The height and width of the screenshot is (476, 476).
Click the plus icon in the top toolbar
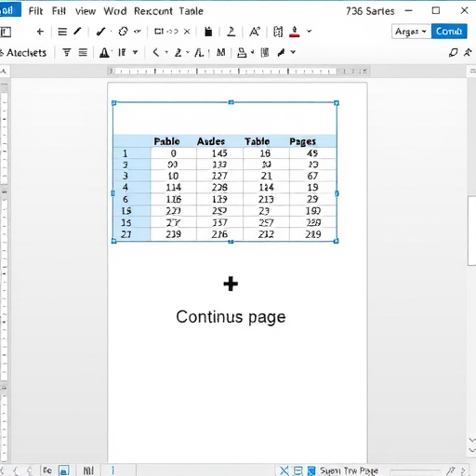coord(40,32)
